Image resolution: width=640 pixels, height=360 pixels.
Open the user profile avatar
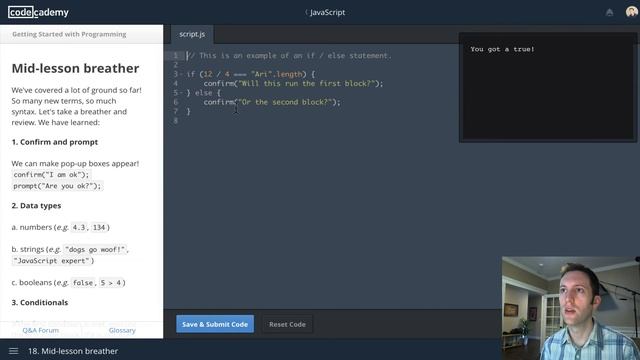[x=631, y=12]
